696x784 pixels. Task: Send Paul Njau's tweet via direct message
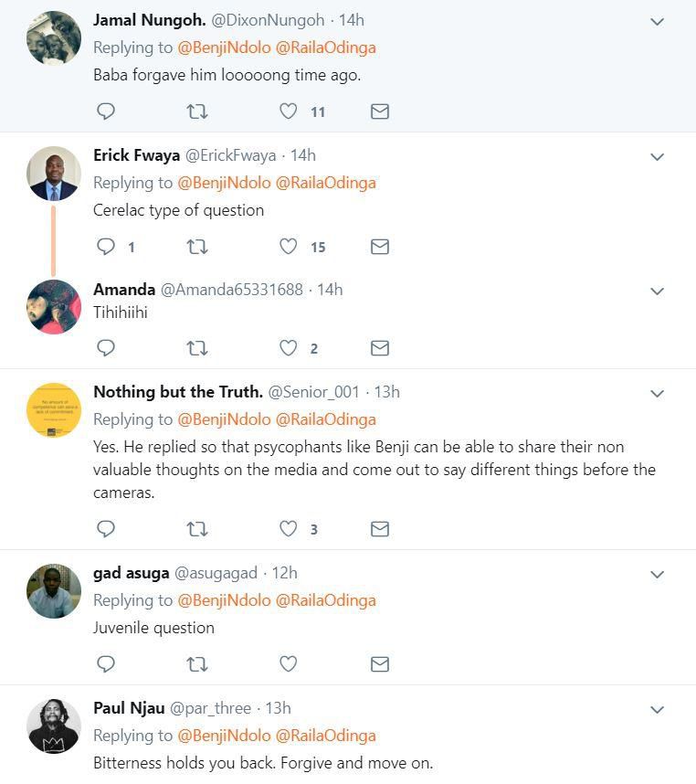(x=379, y=781)
